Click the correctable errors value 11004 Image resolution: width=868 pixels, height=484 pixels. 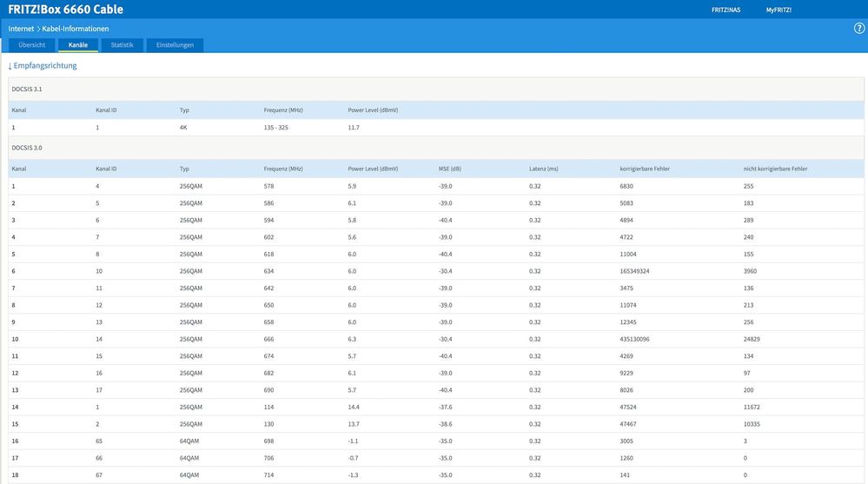point(628,255)
